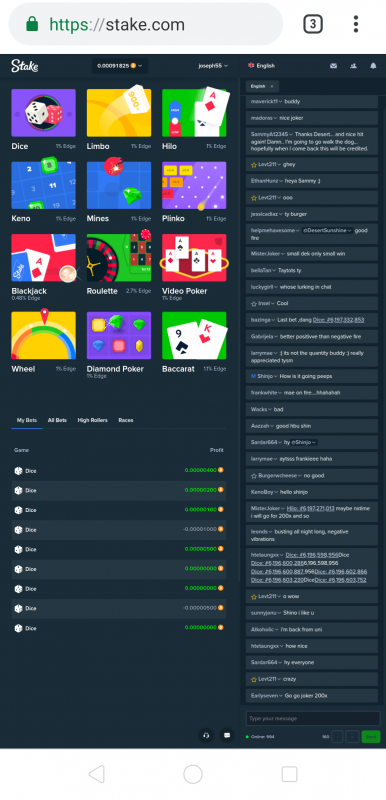Open the joseph55 account dropdown
This screenshot has height=800, width=386.
click(213, 66)
